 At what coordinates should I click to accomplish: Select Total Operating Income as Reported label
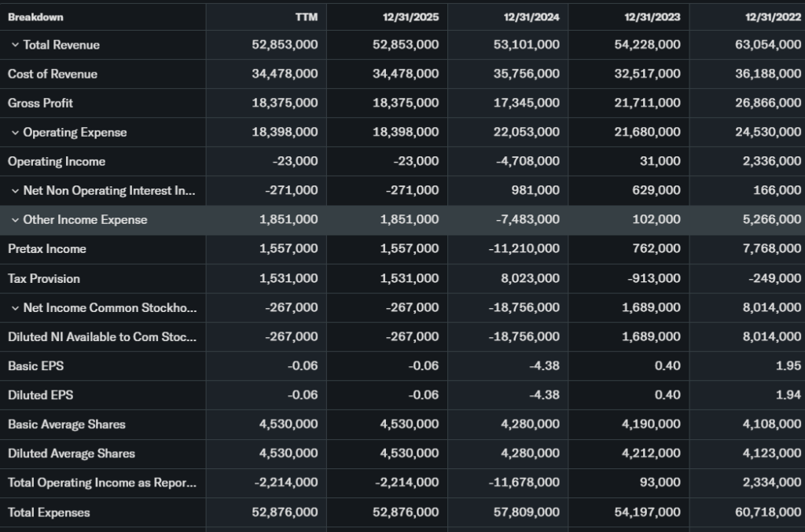tap(102, 483)
